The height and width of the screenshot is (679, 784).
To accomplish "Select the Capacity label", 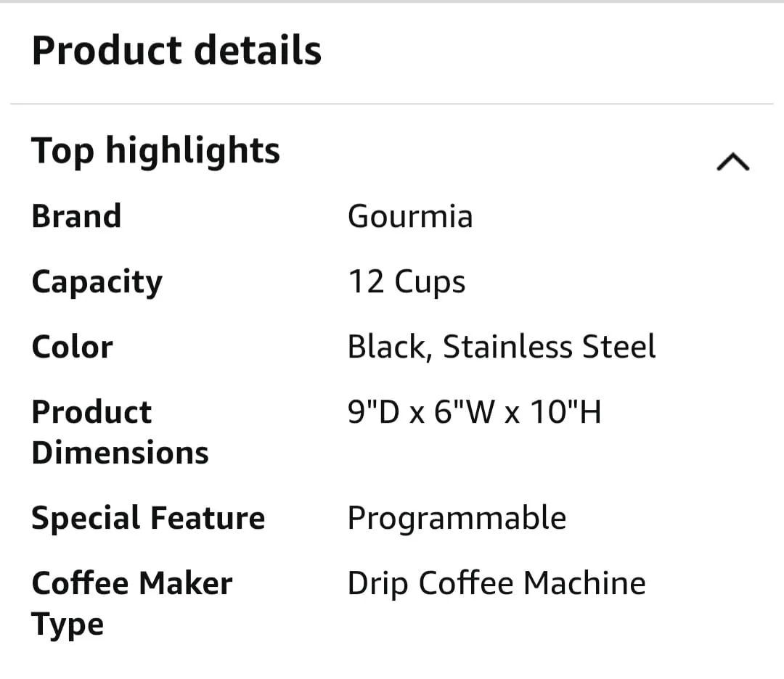I will pos(97,282).
